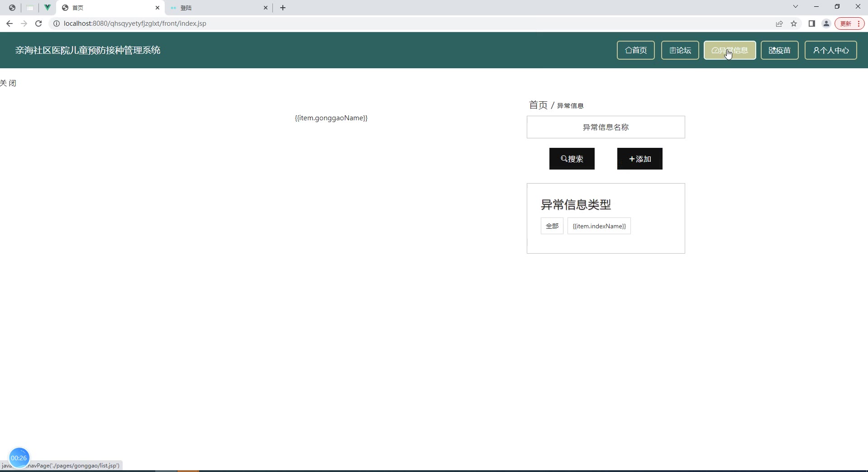Screen dimensions: 868x472
Task: Click the 首页 breadcrumb link
Action: click(x=538, y=105)
